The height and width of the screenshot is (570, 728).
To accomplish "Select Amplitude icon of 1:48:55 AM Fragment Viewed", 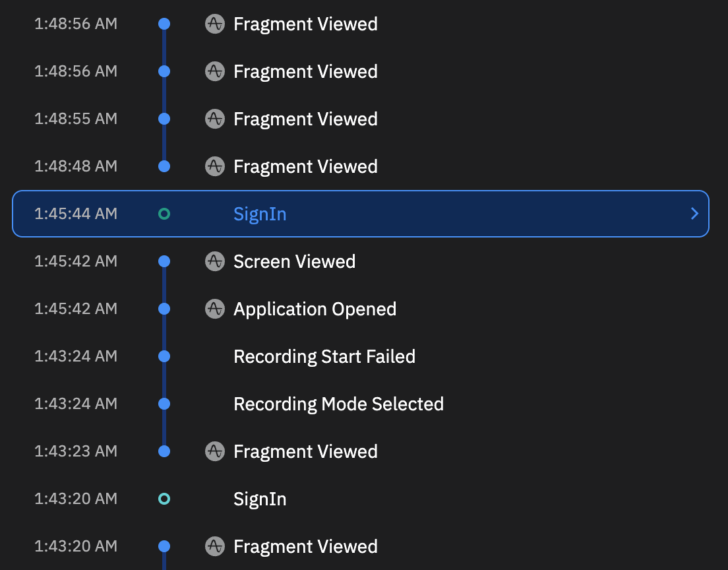I will [x=214, y=119].
